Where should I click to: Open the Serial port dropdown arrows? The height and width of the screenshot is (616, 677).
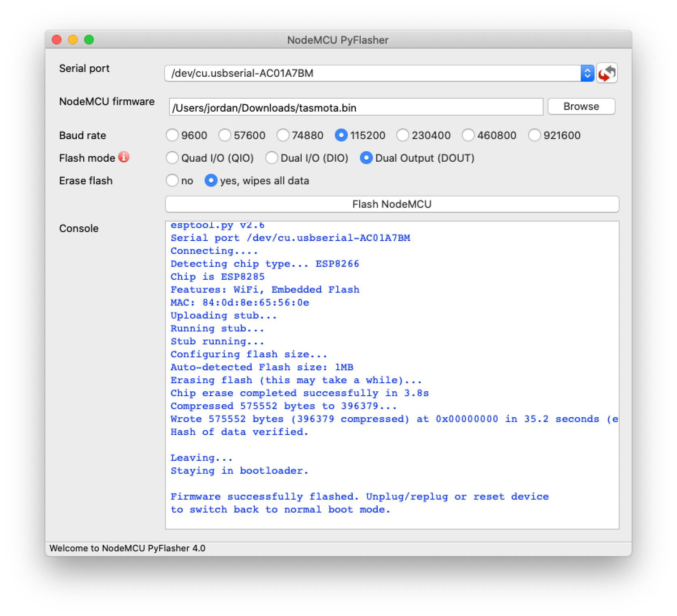coord(587,73)
